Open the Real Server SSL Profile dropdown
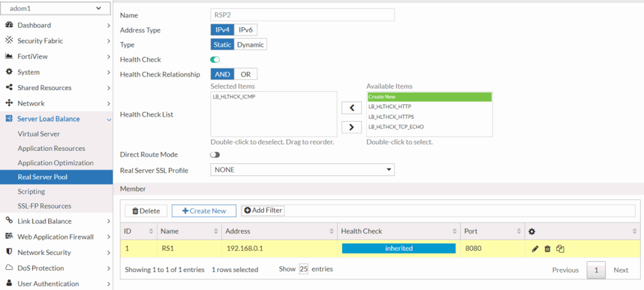Screen dimensions: 644x290 [x=388, y=170]
